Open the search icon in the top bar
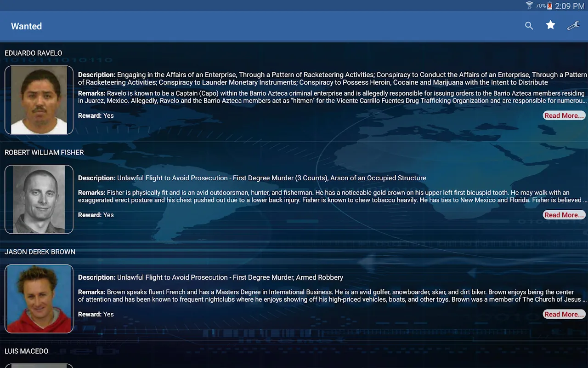The height and width of the screenshot is (368, 588). click(529, 26)
